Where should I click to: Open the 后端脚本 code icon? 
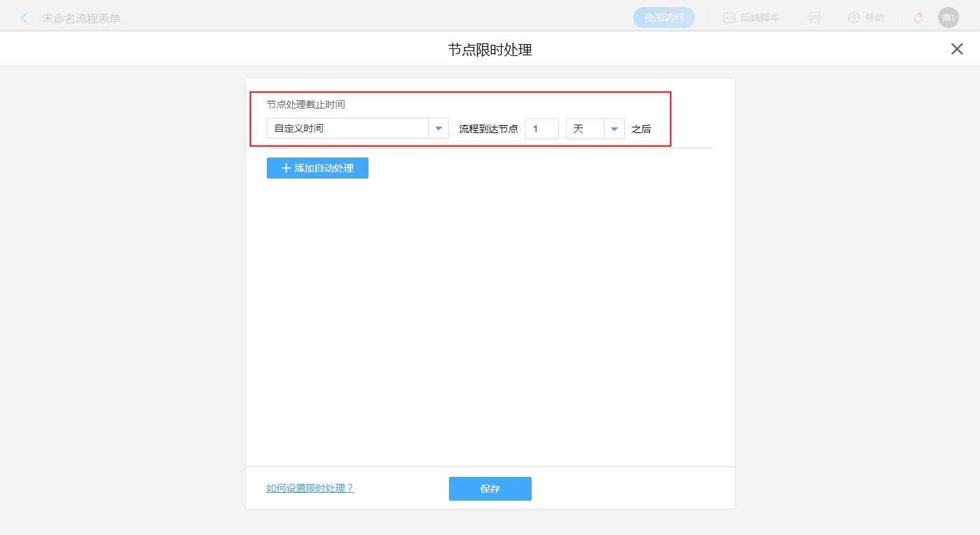click(729, 18)
